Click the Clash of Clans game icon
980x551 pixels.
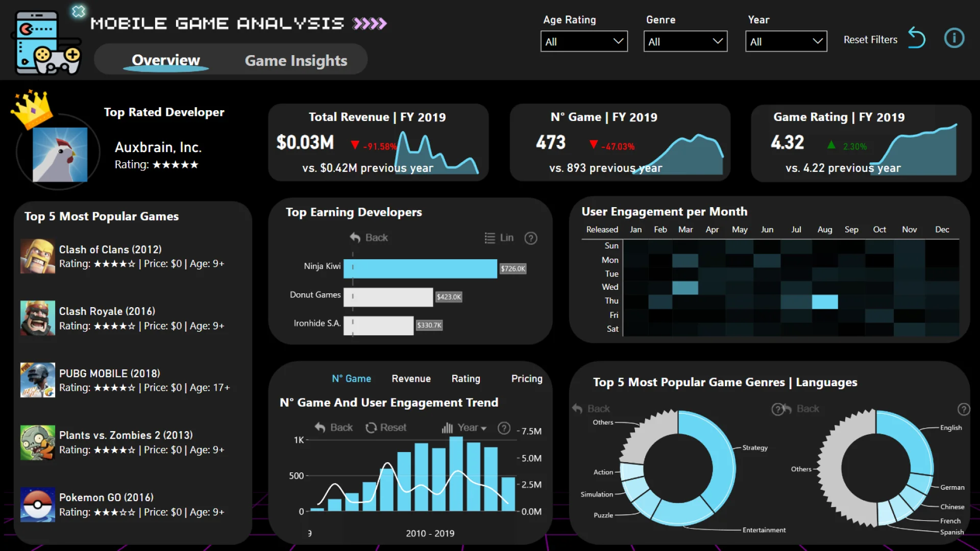click(38, 256)
